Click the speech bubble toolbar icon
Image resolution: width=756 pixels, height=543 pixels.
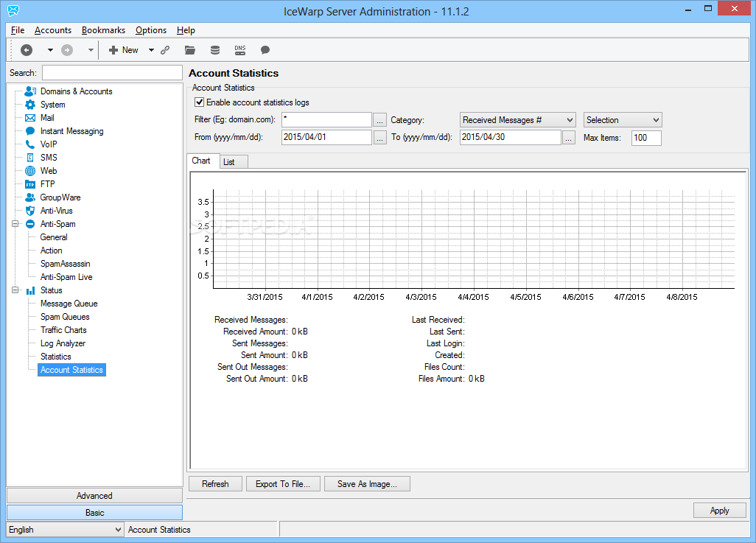pos(265,50)
